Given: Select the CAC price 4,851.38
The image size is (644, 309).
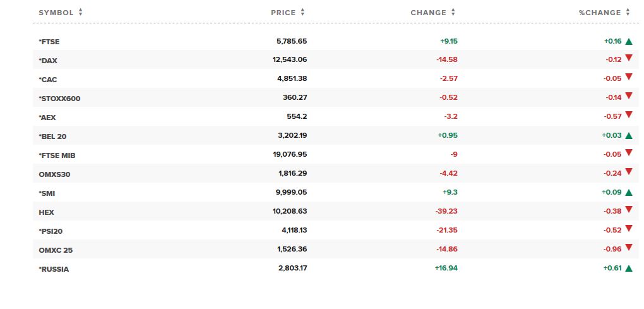Looking at the screenshot, I should pos(292,78).
